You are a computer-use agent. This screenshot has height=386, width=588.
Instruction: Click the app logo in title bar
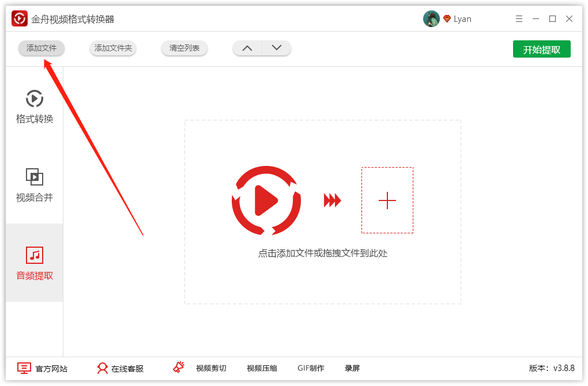pyautogui.click(x=20, y=19)
